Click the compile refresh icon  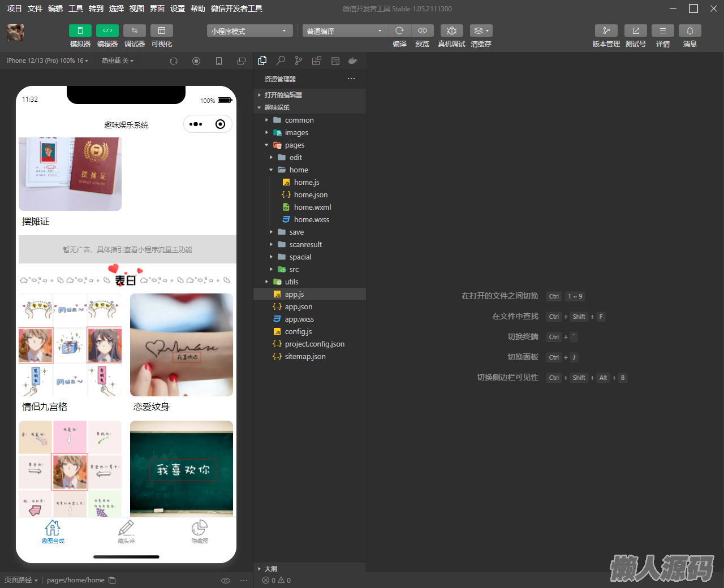[x=399, y=31]
